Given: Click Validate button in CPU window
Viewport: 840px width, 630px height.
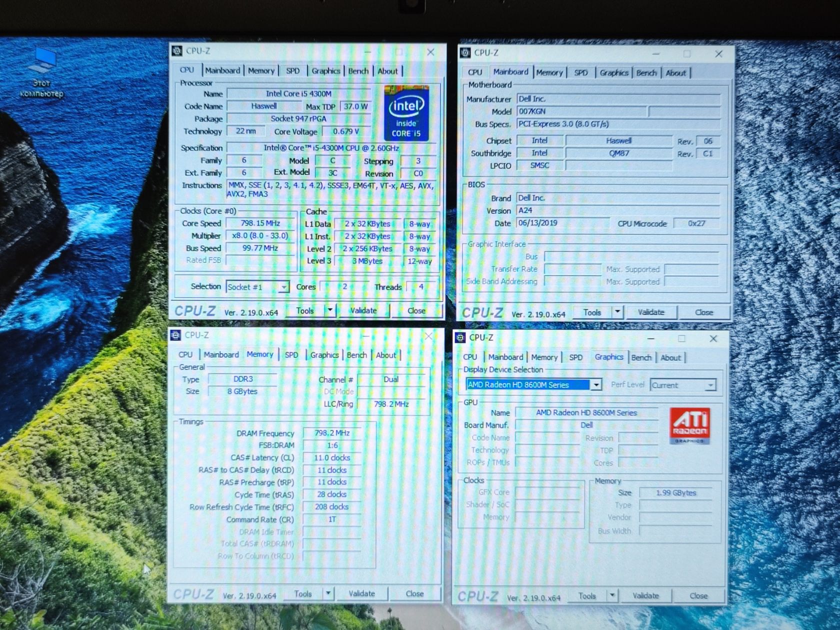Looking at the screenshot, I should [363, 310].
